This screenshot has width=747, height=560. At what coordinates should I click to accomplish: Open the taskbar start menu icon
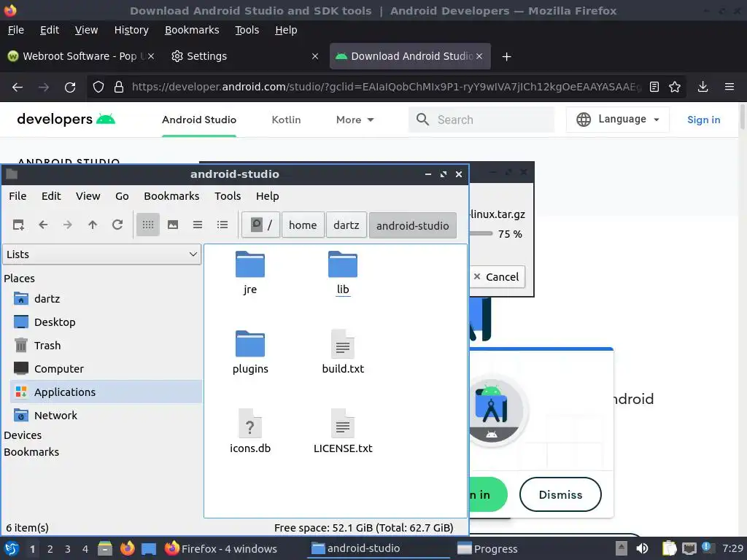(x=12, y=548)
